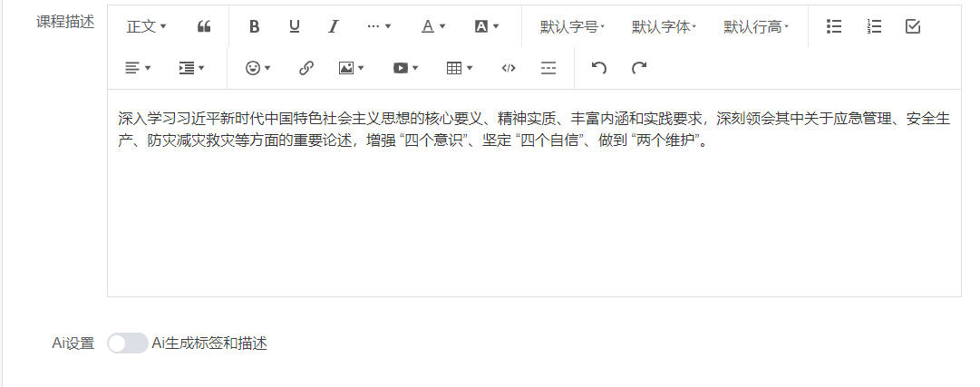980x387 pixels.
Task: Open the insert video menu
Action: (405, 68)
